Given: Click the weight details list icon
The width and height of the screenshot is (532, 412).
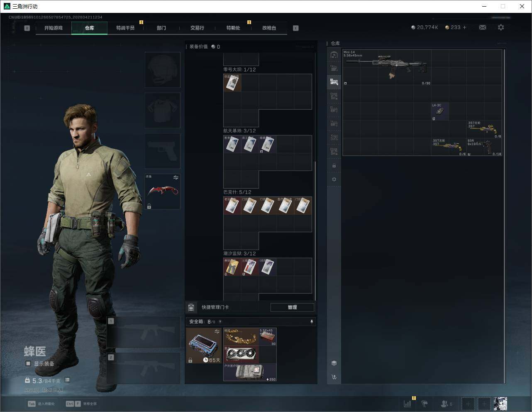Looking at the screenshot, I should point(67,380).
